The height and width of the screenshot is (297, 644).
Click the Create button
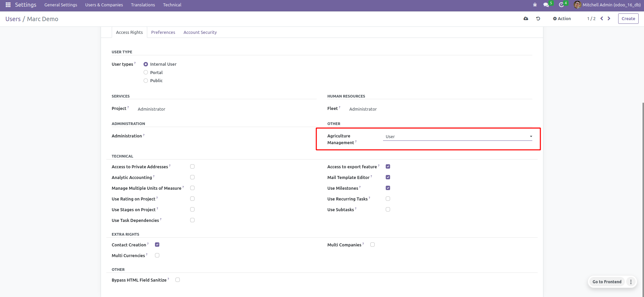pyautogui.click(x=628, y=19)
